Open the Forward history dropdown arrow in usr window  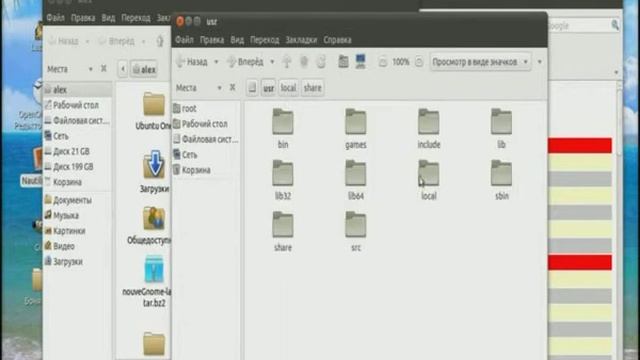point(272,62)
